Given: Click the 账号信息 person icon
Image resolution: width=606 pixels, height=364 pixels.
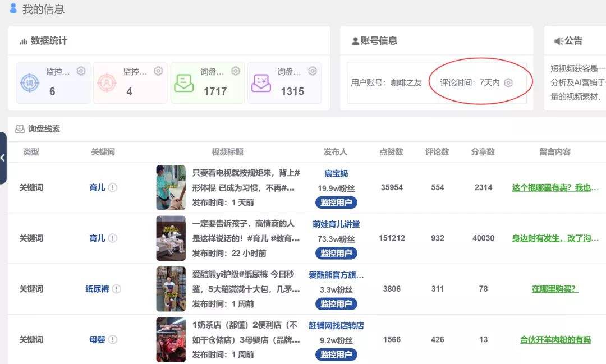Looking at the screenshot, I should pos(355,41).
